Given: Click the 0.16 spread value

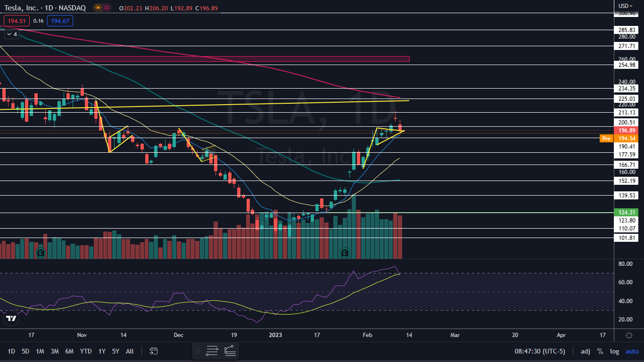Looking at the screenshot, I should point(39,21).
